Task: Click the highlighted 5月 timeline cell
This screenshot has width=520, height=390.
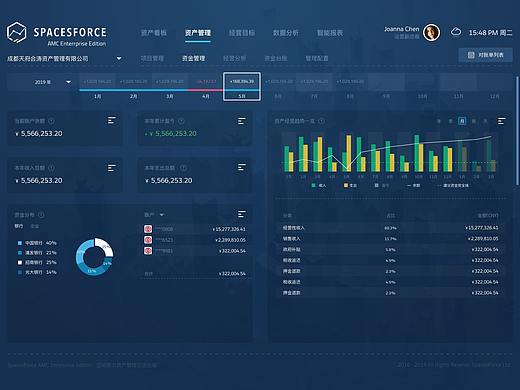Action: [x=242, y=87]
